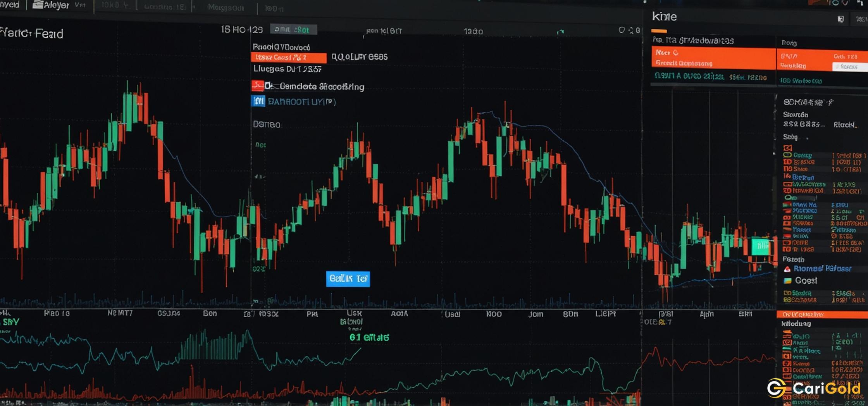Click the refresh icon next to "Nter"

click(676, 53)
